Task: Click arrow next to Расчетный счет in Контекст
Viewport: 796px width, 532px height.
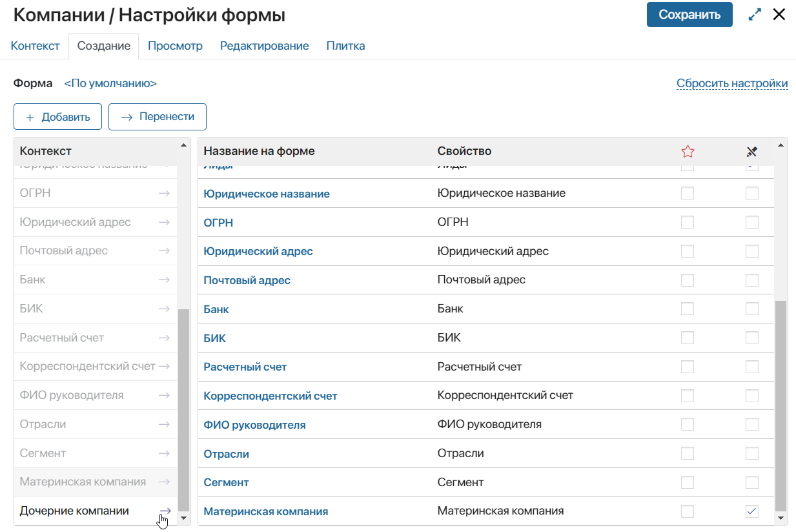Action: click(x=164, y=338)
